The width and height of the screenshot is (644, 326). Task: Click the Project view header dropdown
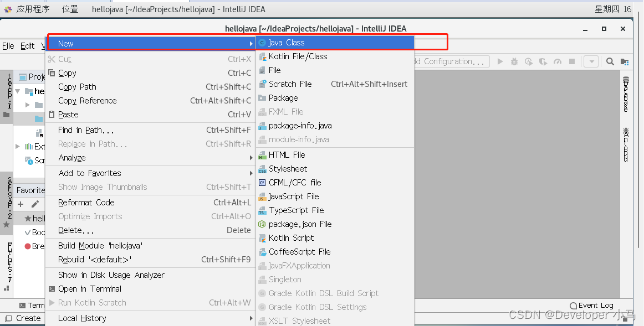click(x=32, y=77)
